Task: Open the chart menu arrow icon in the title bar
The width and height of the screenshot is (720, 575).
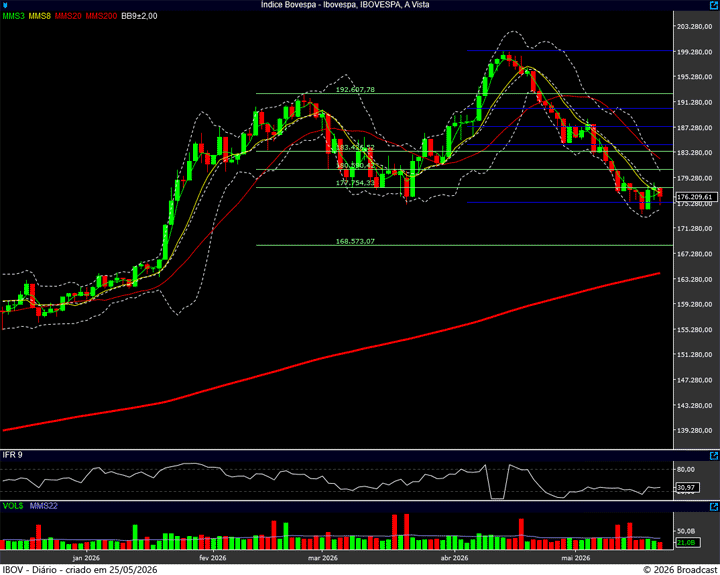Action: (5, 5)
